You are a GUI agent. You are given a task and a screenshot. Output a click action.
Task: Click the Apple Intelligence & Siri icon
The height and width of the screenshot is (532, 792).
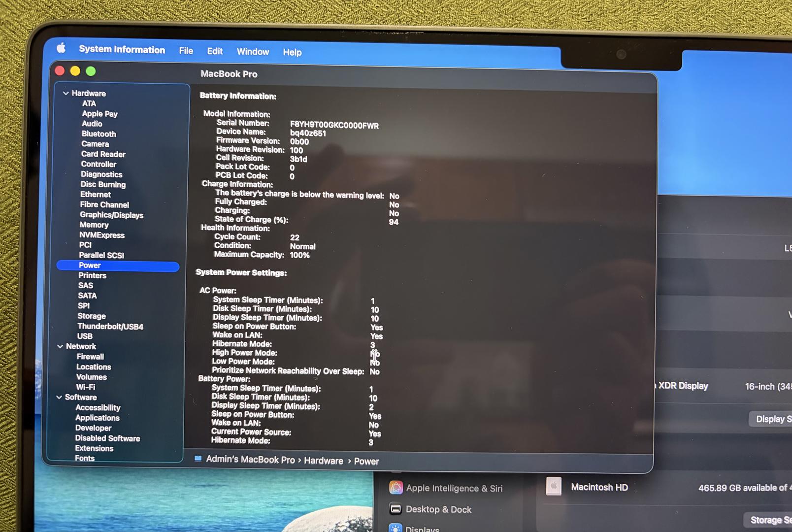pos(396,487)
